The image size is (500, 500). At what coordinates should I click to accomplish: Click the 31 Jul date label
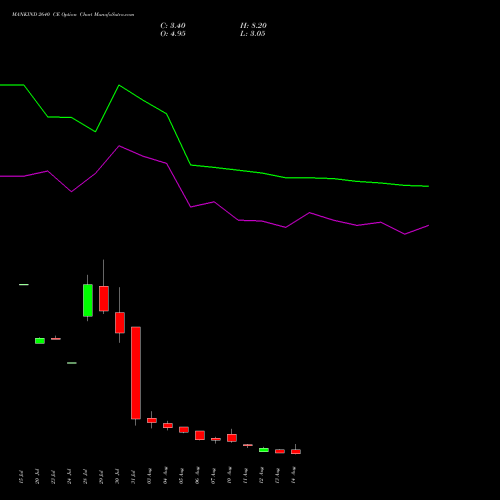pyautogui.click(x=133, y=477)
